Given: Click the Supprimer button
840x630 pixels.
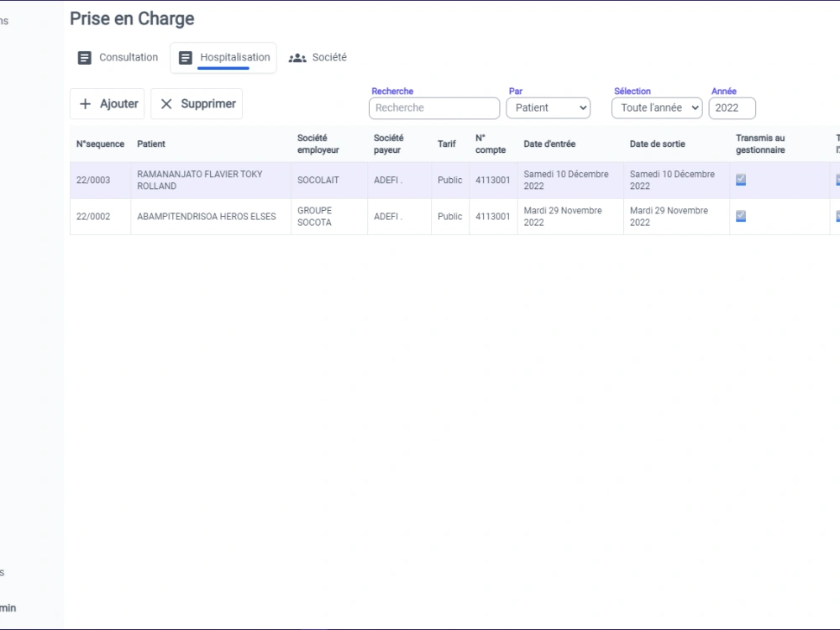Looking at the screenshot, I should (197, 104).
